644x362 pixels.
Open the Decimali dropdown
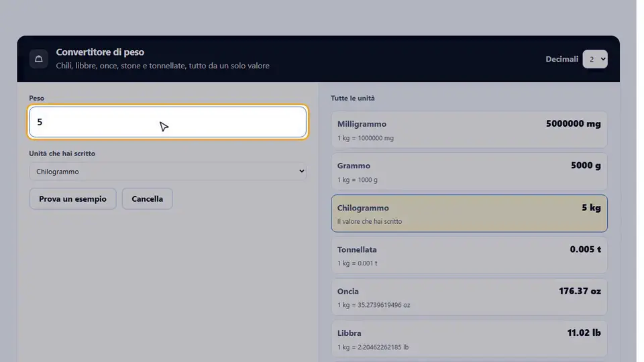(x=595, y=59)
